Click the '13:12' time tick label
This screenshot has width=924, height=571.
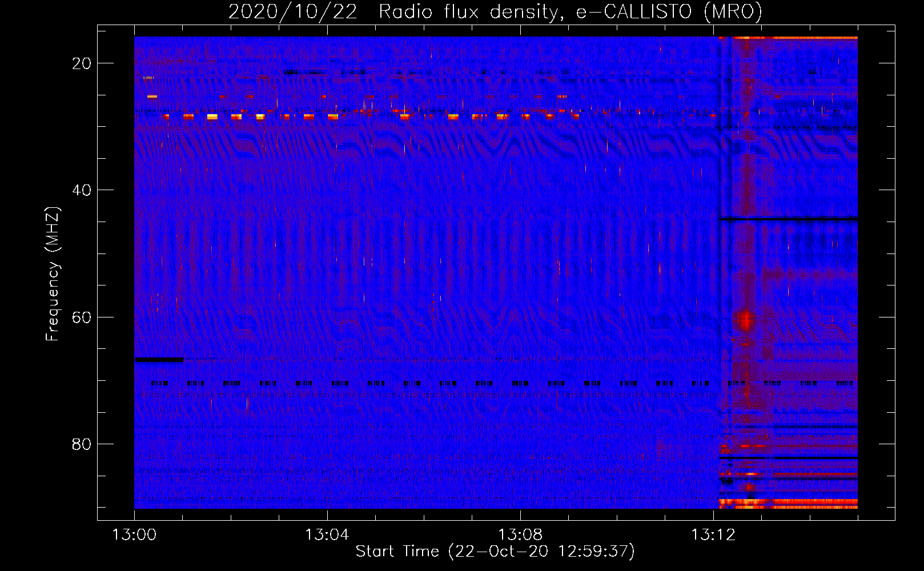[713, 535]
